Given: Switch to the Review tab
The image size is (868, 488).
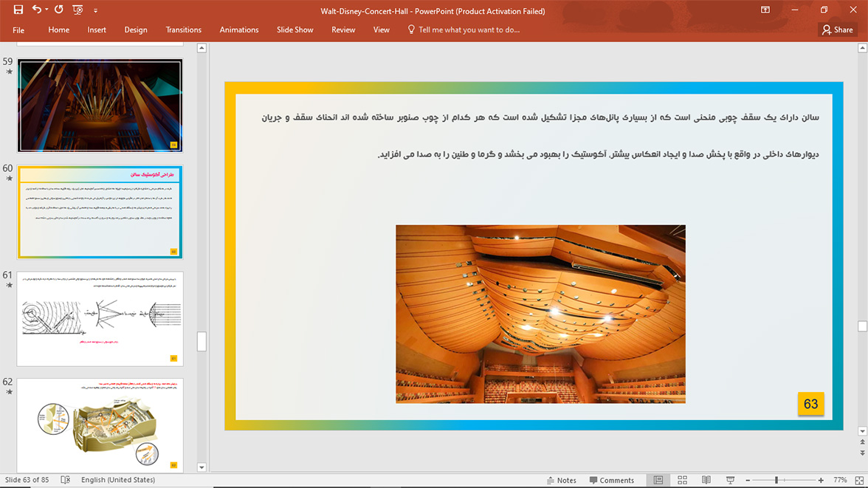Looking at the screenshot, I should 343,30.
